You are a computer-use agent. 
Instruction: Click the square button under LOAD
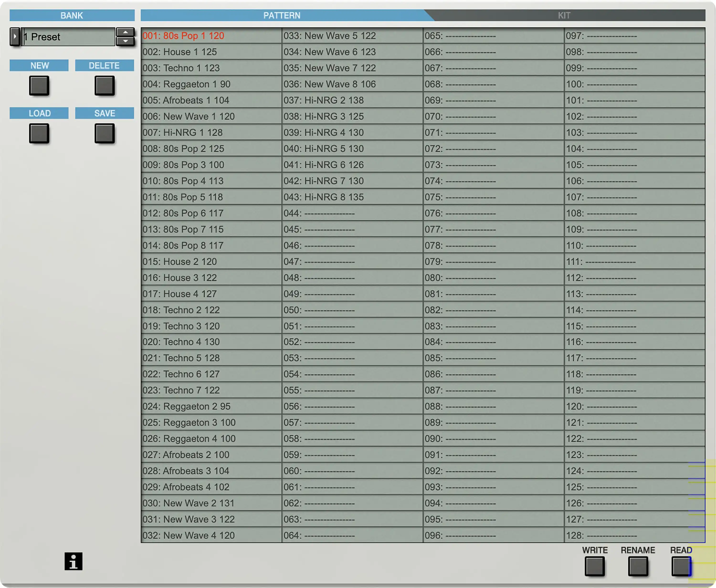point(39,133)
